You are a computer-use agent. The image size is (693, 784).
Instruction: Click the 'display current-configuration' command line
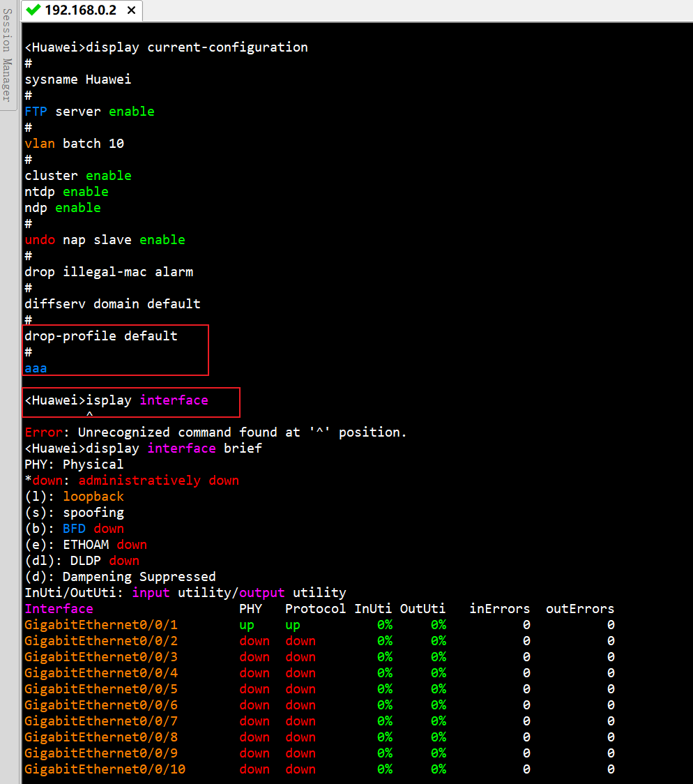[x=167, y=47]
